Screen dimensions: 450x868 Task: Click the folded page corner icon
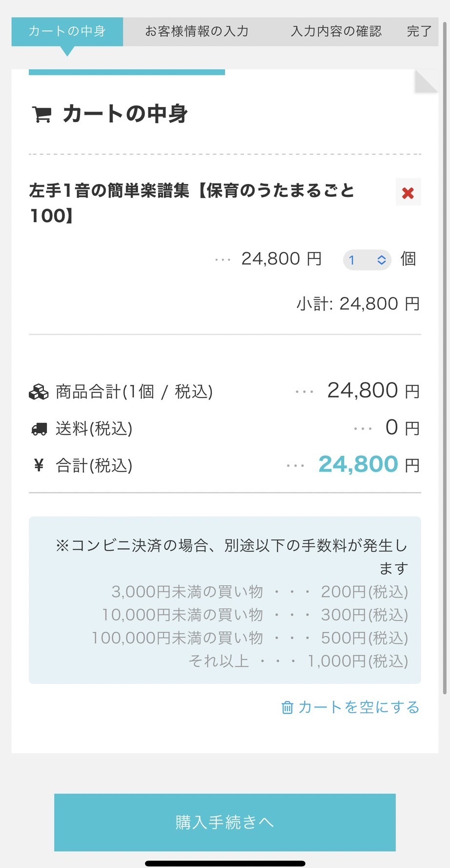coord(426,82)
